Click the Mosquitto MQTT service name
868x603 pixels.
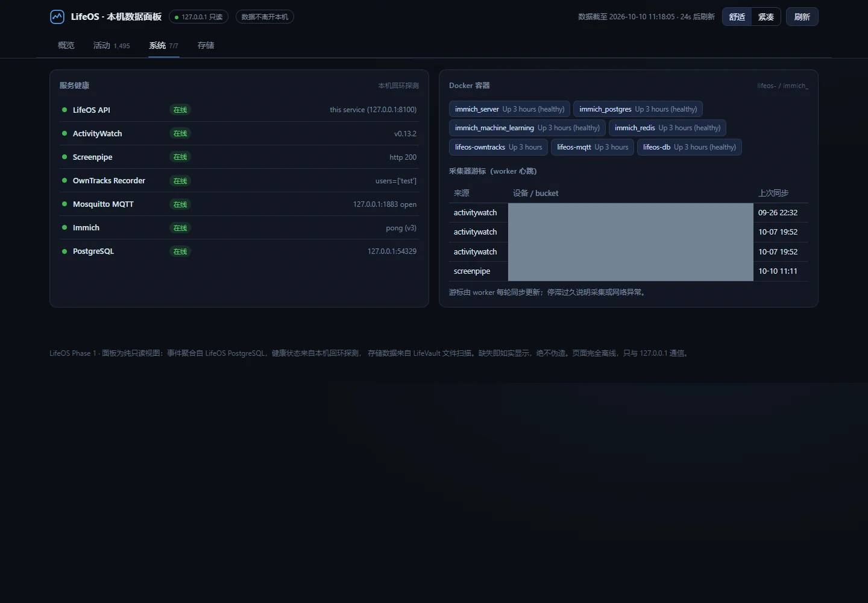[103, 204]
